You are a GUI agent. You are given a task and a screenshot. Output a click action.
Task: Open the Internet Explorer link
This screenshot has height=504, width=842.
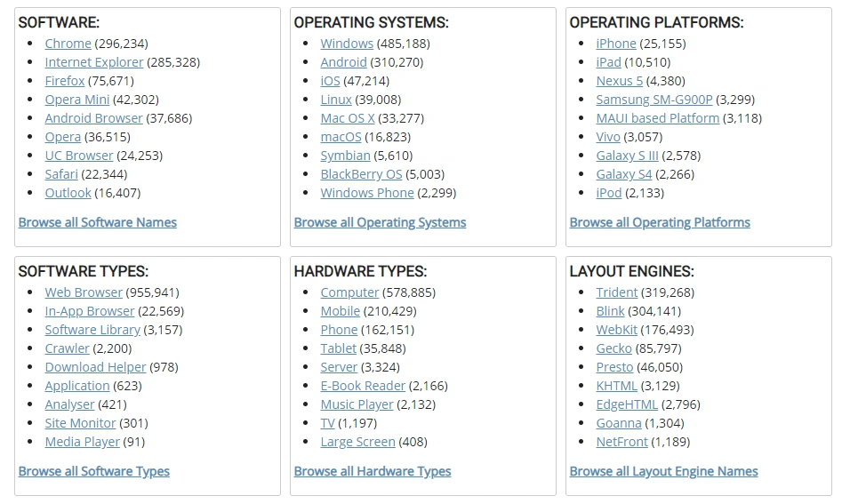pyautogui.click(x=94, y=62)
